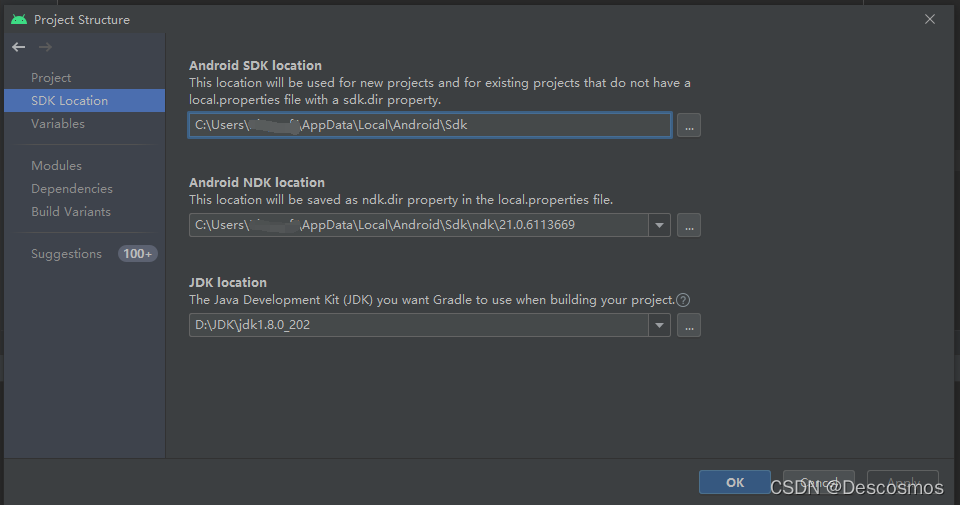Go back with the left arrow icon
The height and width of the screenshot is (505, 960).
[18, 47]
